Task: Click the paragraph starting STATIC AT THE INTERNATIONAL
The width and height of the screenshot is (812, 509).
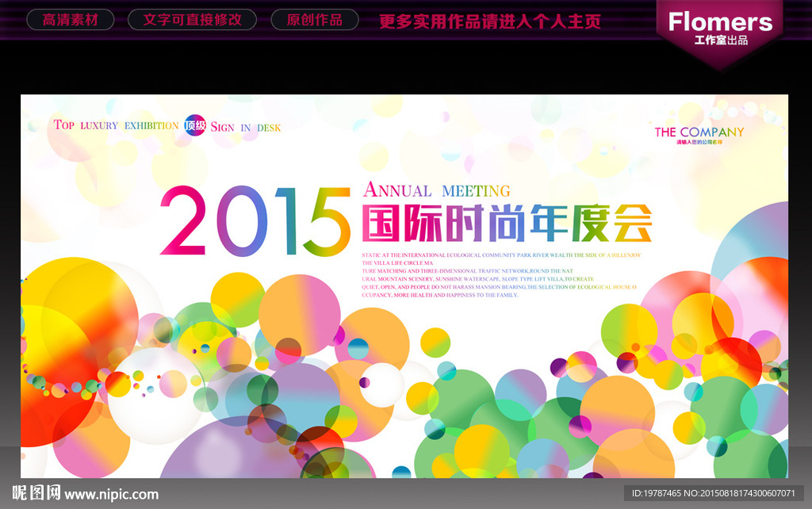Action: [x=501, y=275]
